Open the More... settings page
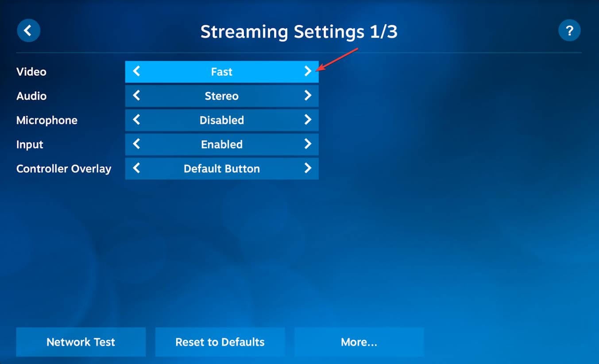599x364 pixels. (x=359, y=342)
